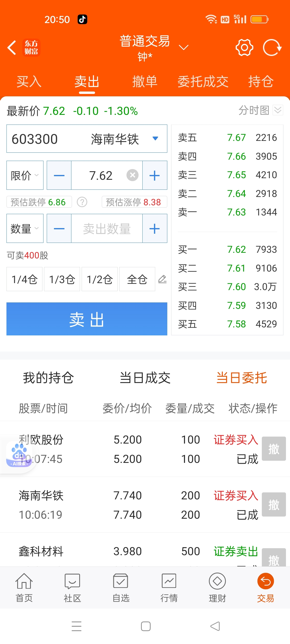Select the 卖出 tab
Image resolution: width=290 pixels, height=644 pixels.
[x=87, y=82]
